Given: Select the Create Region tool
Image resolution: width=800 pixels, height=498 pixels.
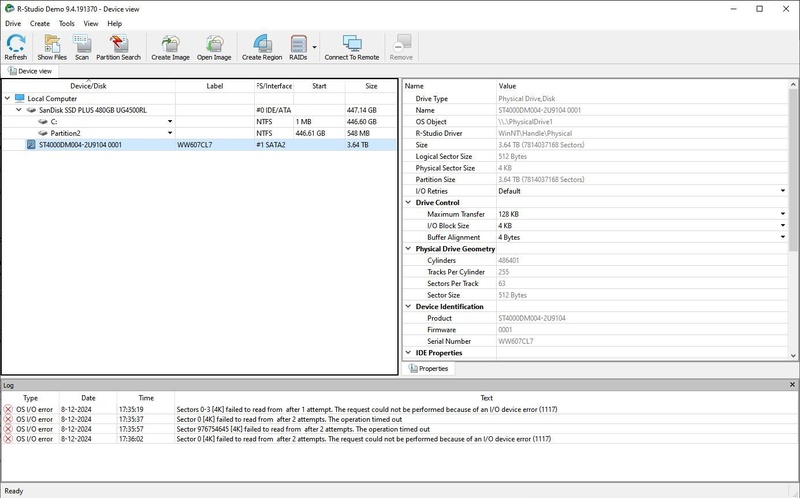Looking at the screenshot, I should [x=262, y=47].
